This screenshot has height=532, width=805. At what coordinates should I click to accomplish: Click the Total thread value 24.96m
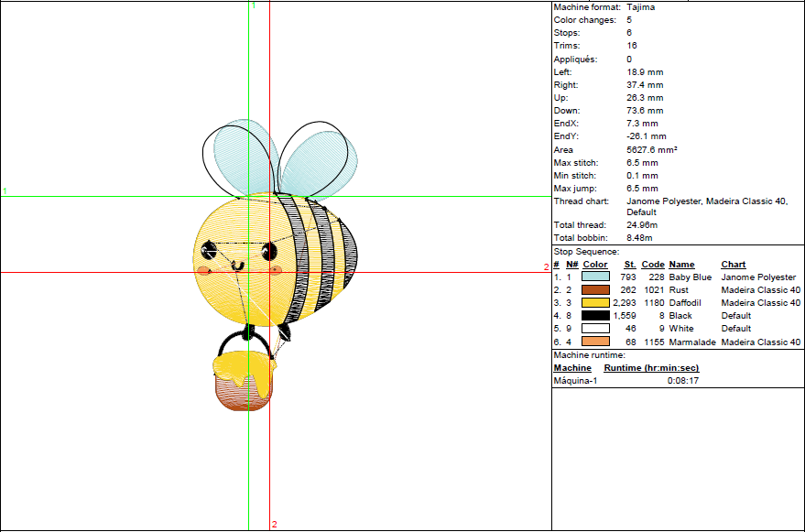pos(642,224)
